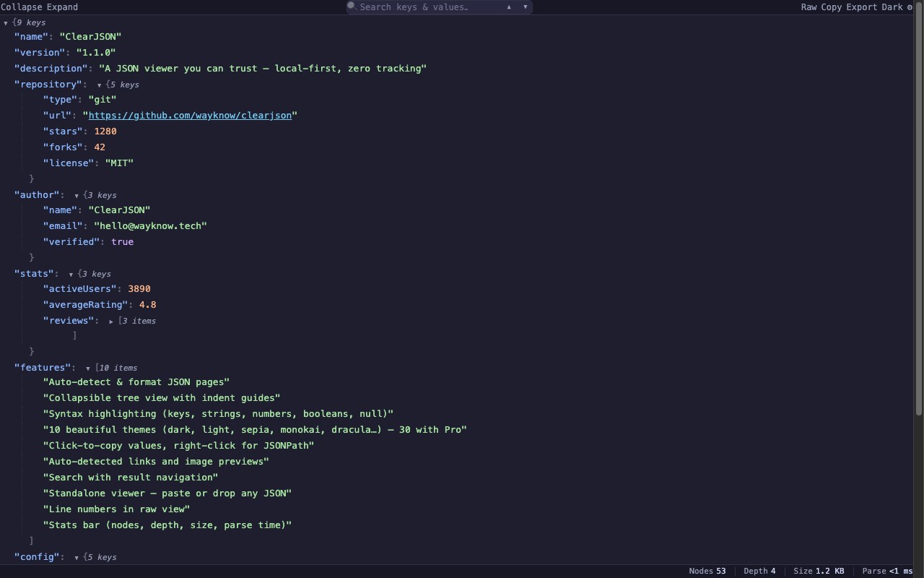Viewport: 924px width, 578px height.
Task: Jump to next search result arrow
Action: tap(525, 7)
